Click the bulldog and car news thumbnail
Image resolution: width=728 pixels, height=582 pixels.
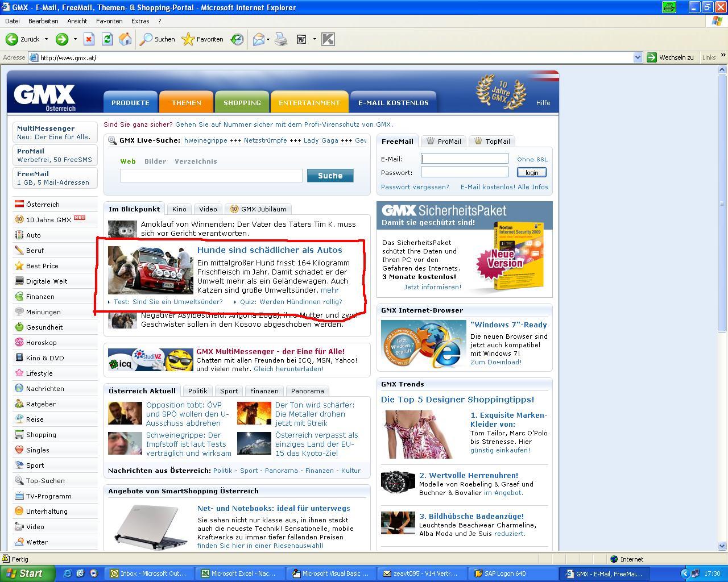pos(150,270)
